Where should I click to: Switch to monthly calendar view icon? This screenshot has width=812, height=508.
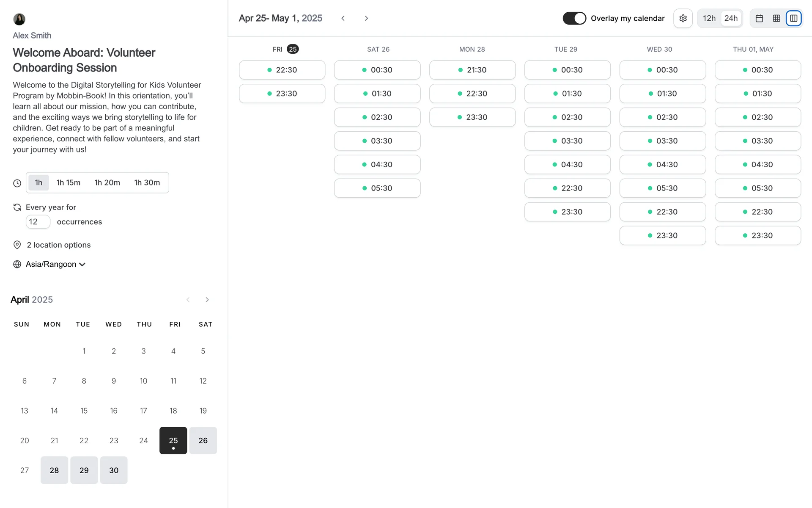tap(759, 18)
